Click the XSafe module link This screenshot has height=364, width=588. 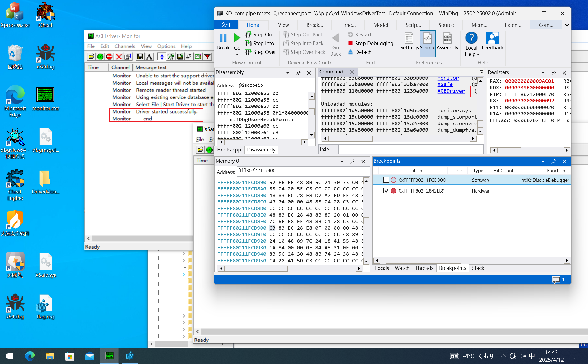pyautogui.click(x=445, y=84)
